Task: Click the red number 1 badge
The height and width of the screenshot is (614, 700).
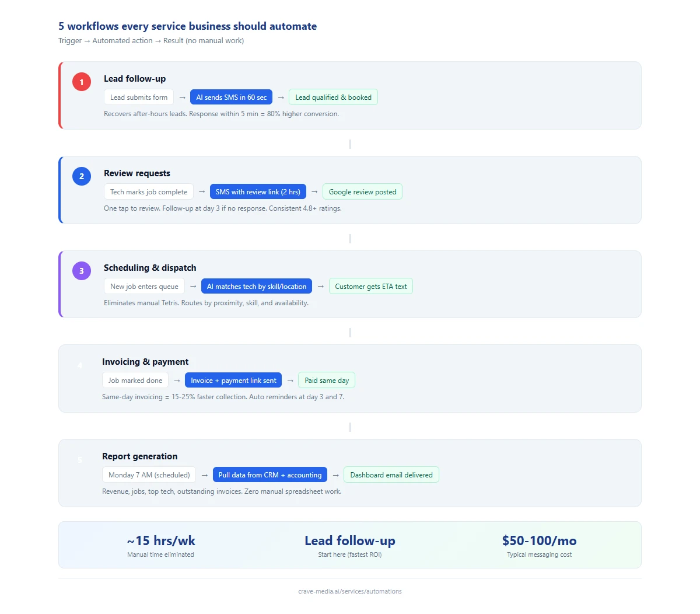Action: (x=82, y=82)
